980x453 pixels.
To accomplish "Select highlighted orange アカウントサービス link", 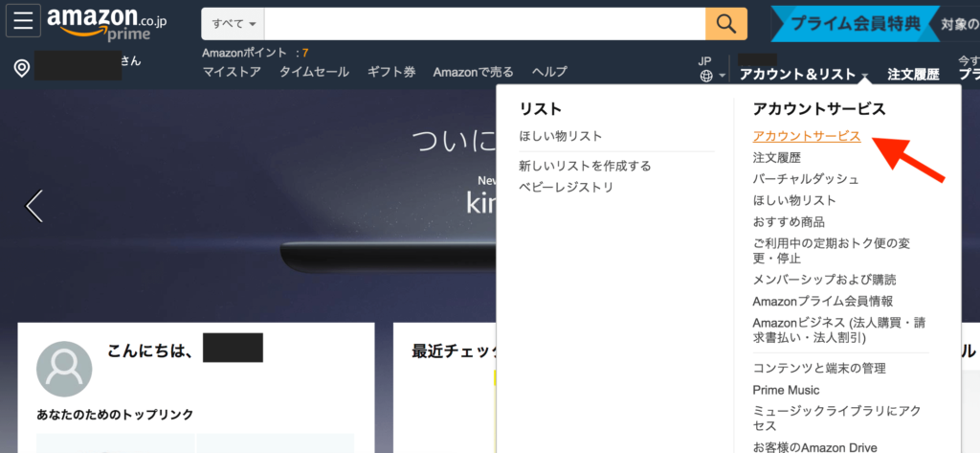I will pos(807,136).
